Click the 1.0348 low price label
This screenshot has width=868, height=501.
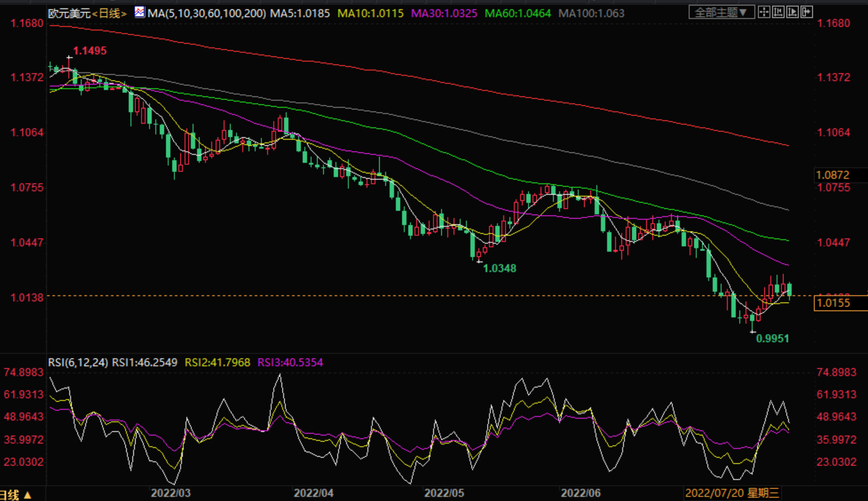point(499,268)
